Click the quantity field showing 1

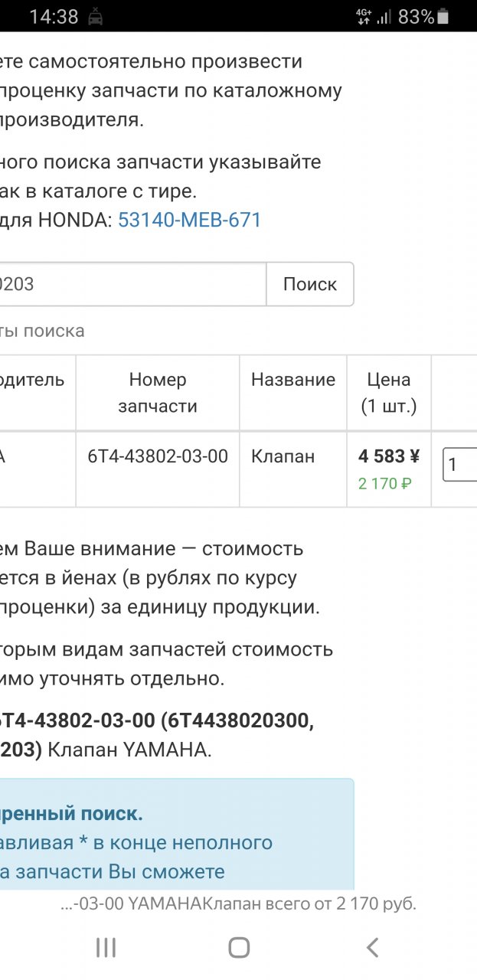(x=459, y=465)
